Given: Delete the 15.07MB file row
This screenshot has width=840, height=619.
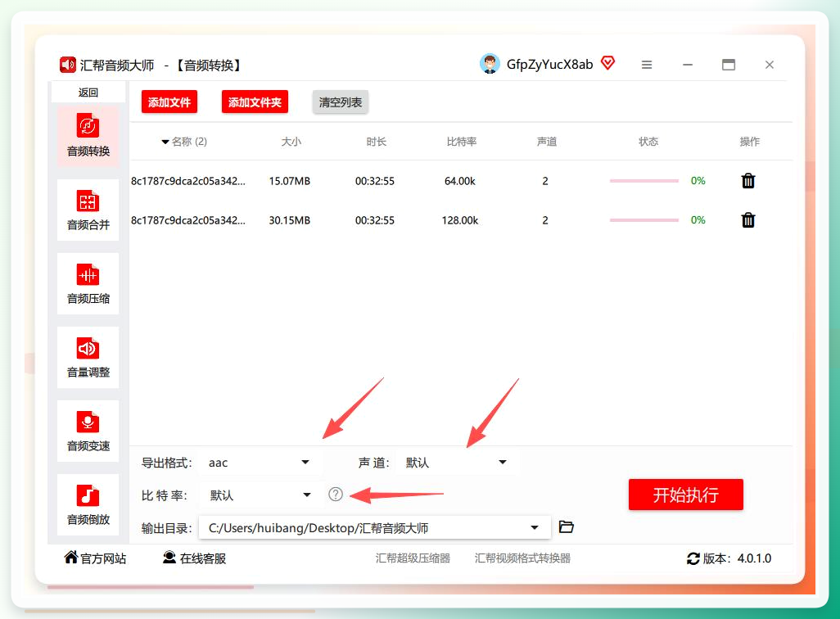Looking at the screenshot, I should (x=748, y=181).
